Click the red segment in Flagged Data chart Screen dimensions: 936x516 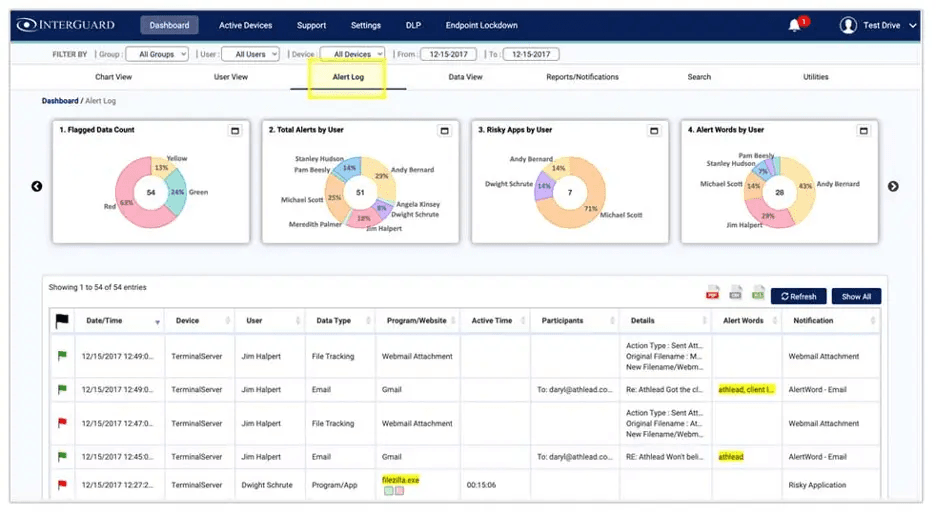point(130,206)
